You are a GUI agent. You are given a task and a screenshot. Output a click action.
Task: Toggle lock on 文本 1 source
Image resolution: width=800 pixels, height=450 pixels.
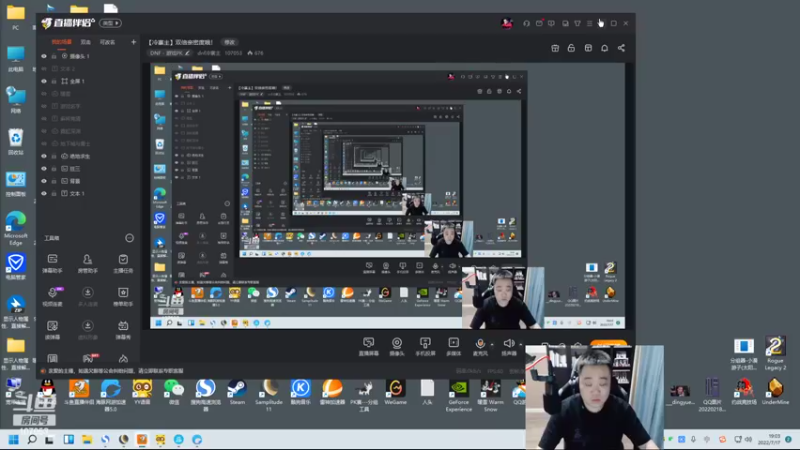[x=54, y=193]
